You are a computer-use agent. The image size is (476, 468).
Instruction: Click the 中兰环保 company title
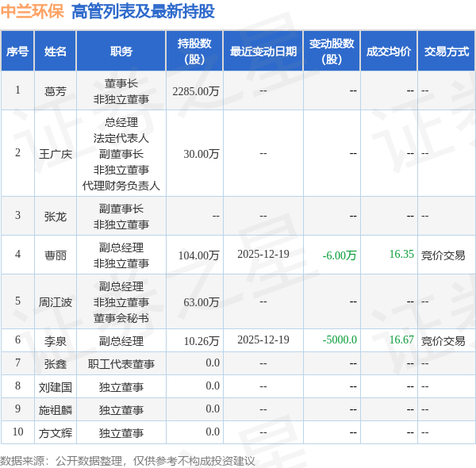[33, 11]
